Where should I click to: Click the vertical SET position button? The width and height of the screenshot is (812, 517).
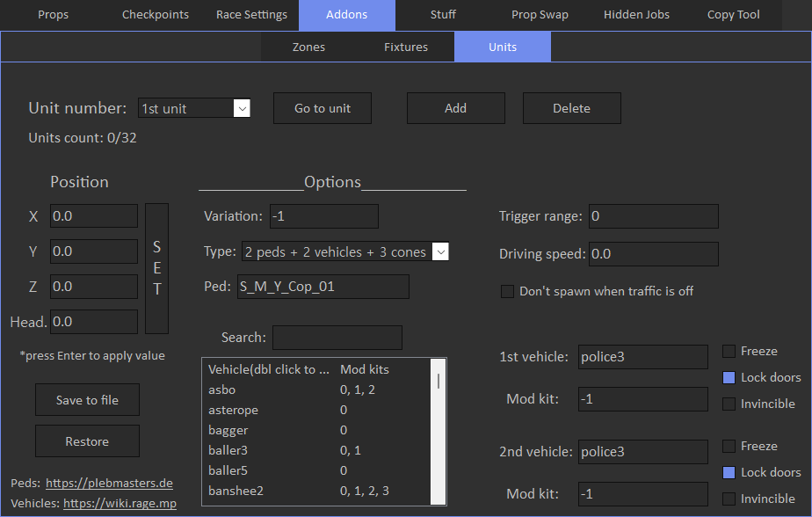tap(157, 268)
